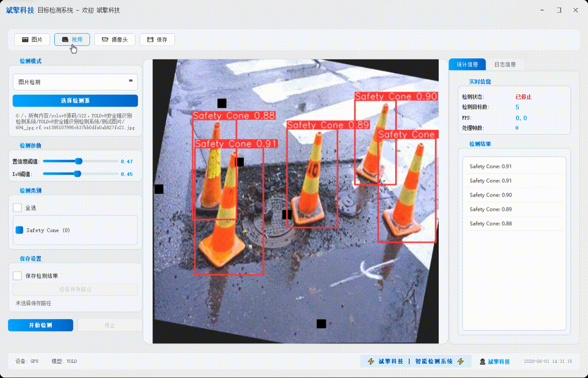Adjust the 置信度阈值 confidence slider

point(79,161)
